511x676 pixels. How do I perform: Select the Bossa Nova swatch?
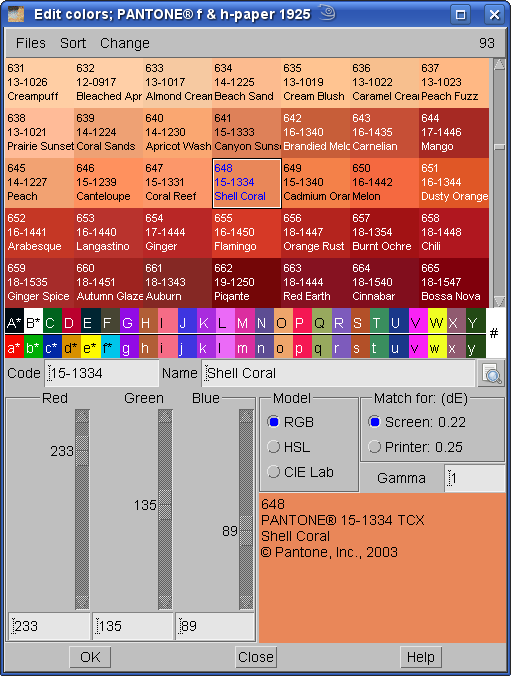[454, 283]
